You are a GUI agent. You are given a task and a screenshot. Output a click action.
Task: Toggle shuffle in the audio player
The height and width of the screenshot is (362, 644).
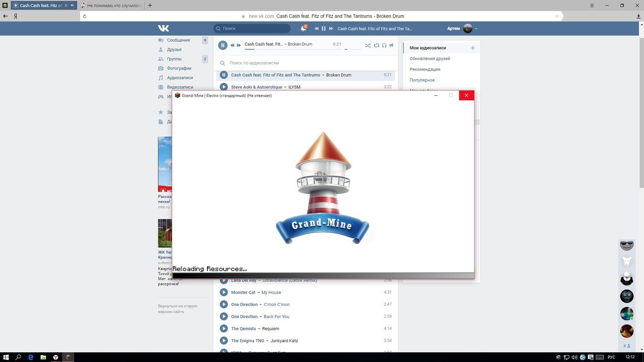pos(368,45)
